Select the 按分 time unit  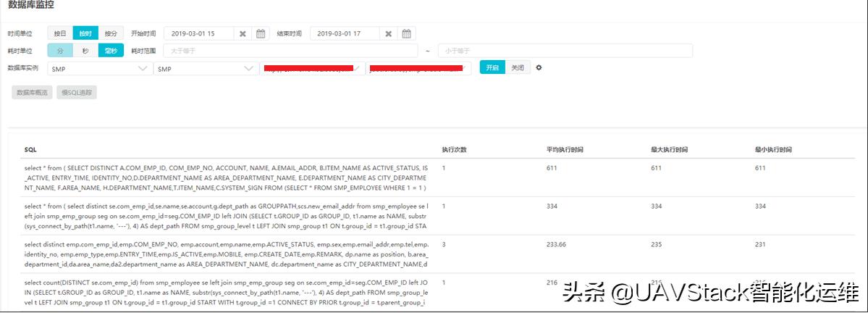point(111,33)
